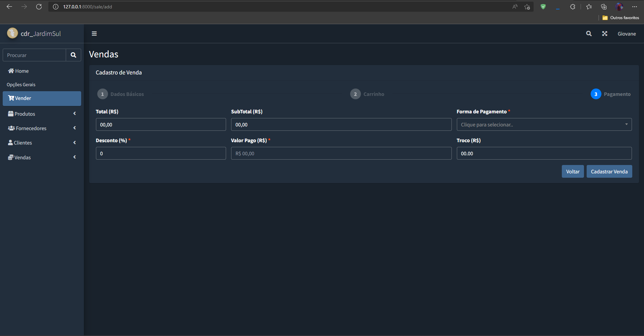Click the Valor Pago (R$) field

pos(341,153)
